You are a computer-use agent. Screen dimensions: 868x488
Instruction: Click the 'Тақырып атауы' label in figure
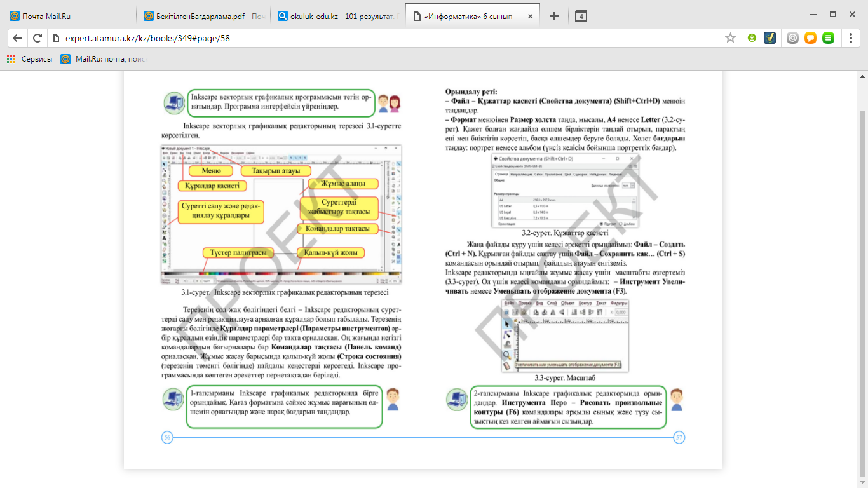pos(276,171)
